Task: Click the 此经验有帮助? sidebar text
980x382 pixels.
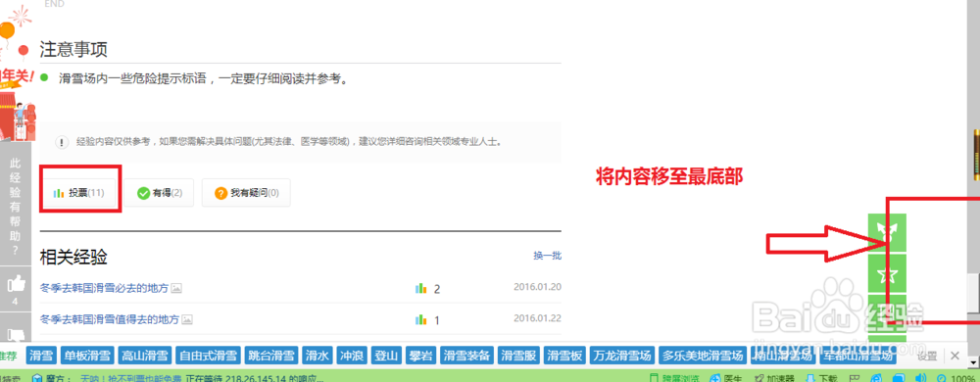Action: point(16,208)
